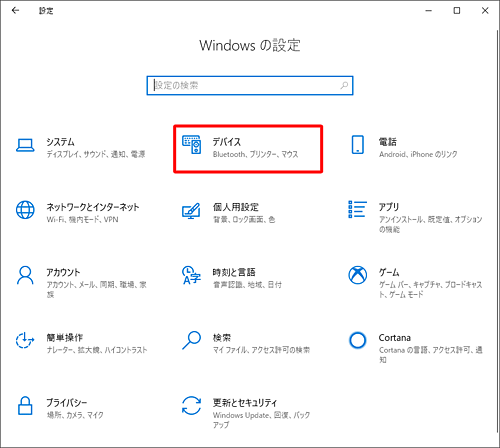Open the Update and Security arrows icon
500x448 pixels.
click(191, 406)
